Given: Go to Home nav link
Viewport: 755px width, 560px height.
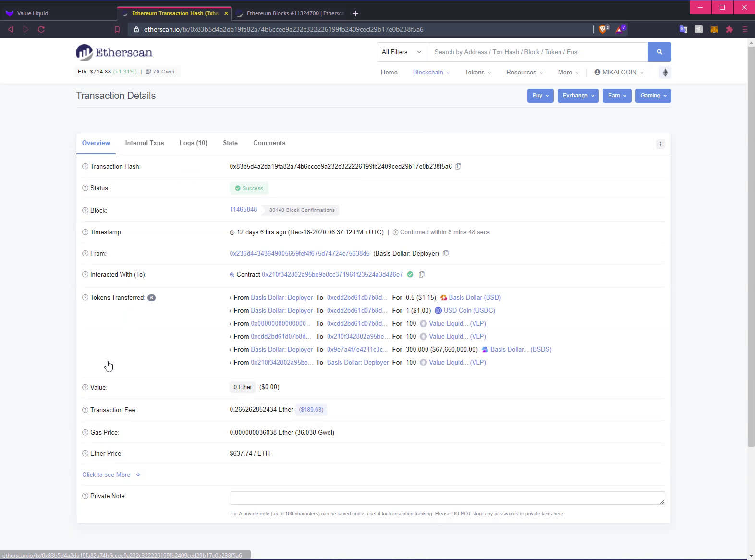Looking at the screenshot, I should [x=389, y=72].
